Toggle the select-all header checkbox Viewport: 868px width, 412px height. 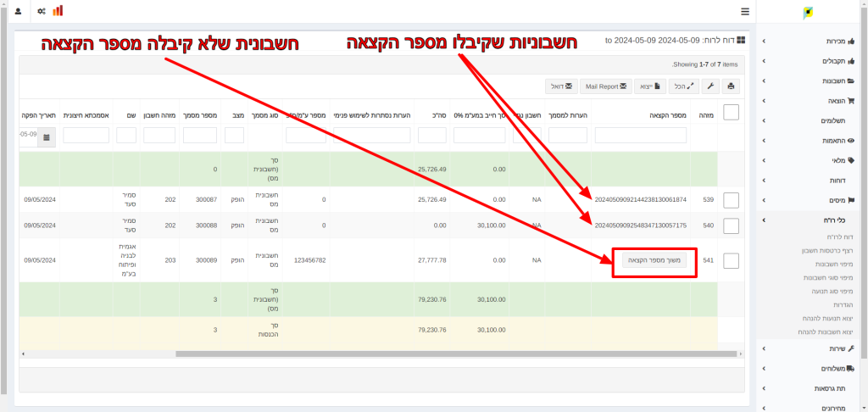[731, 113]
